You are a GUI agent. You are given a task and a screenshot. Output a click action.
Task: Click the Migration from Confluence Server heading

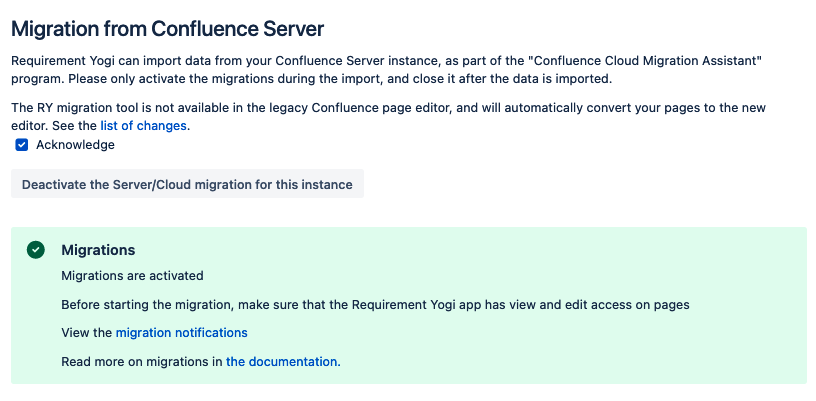click(168, 29)
